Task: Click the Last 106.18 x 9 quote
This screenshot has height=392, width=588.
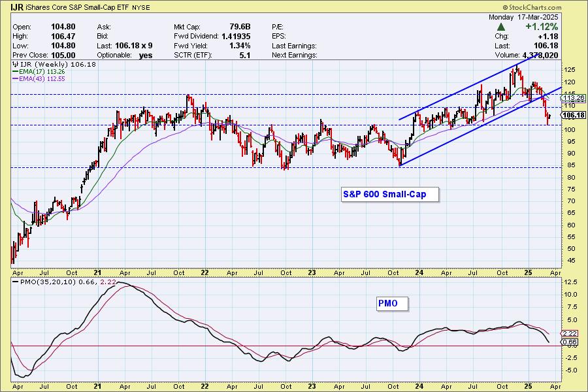Action: pos(133,46)
